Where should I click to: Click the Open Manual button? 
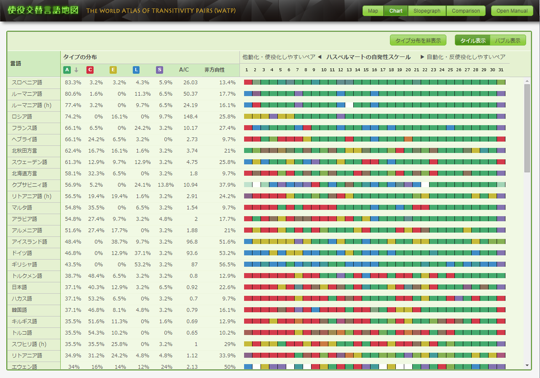click(x=512, y=11)
